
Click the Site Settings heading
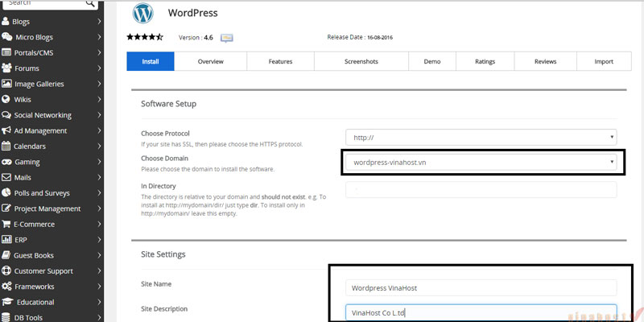163,254
